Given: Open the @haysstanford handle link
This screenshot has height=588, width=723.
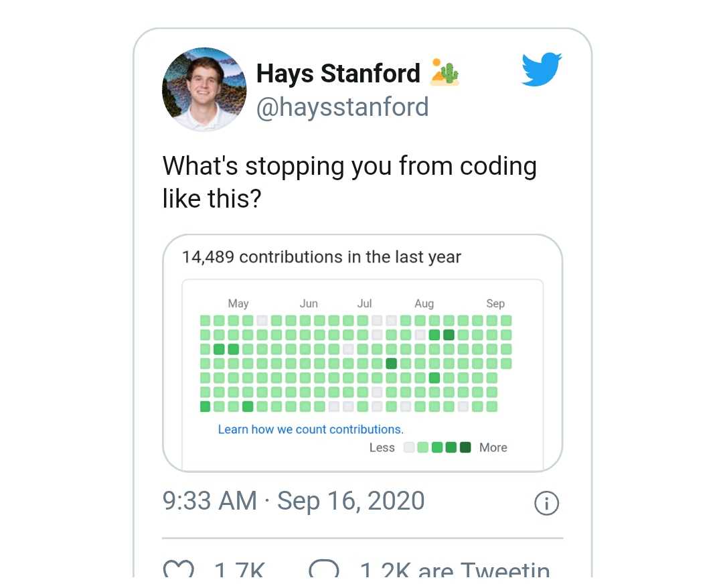Looking at the screenshot, I should (343, 107).
